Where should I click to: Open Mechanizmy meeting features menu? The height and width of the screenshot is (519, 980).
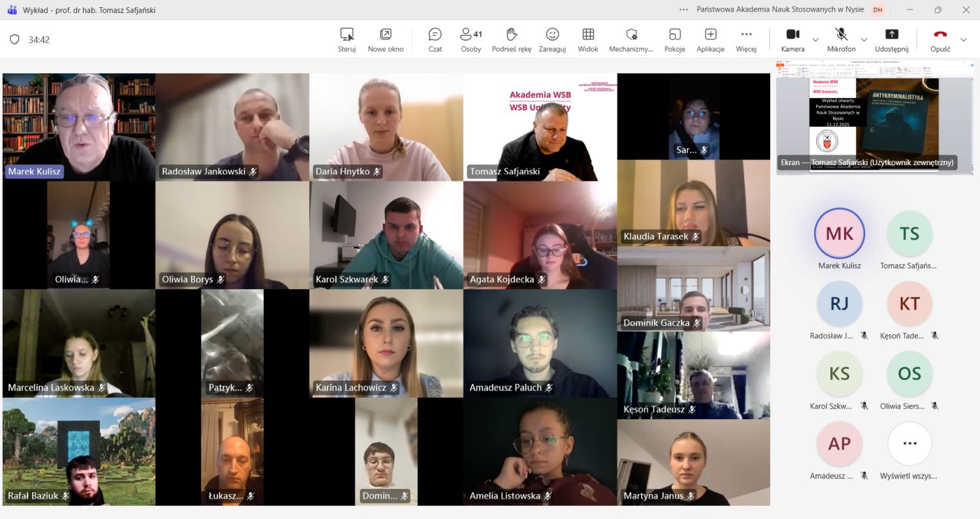coord(631,39)
